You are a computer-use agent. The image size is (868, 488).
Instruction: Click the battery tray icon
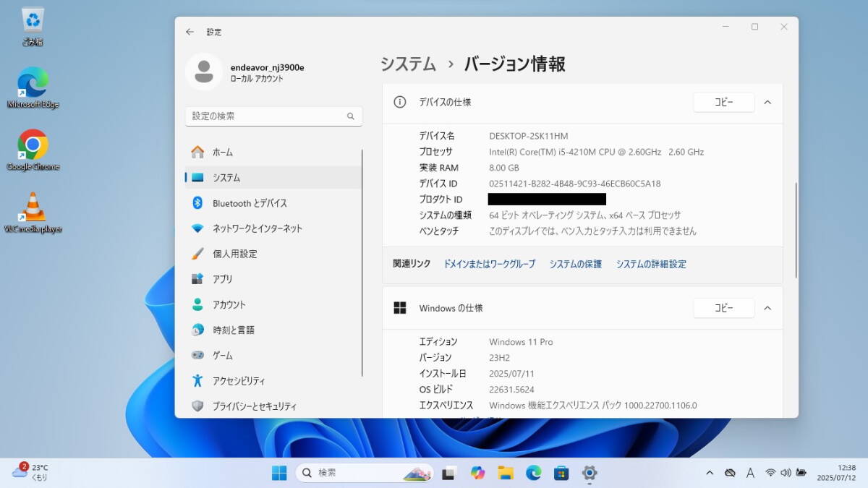point(801,473)
